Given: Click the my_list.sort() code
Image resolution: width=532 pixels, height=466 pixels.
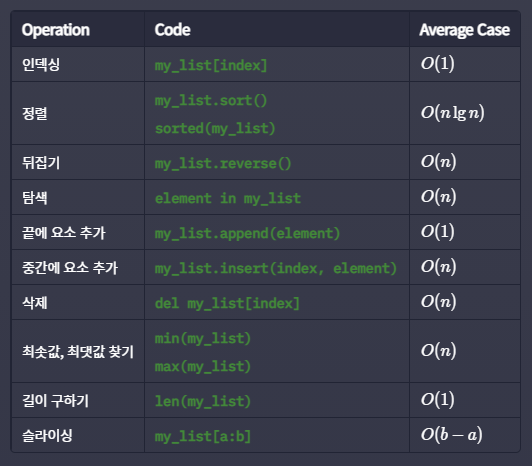Looking at the screenshot, I should click(x=211, y=101).
